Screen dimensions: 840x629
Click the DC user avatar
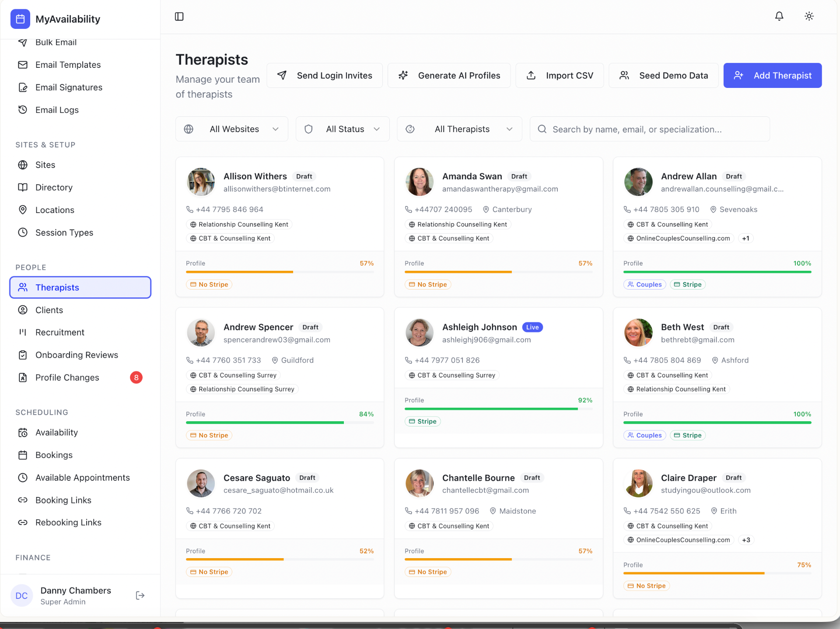tap(21, 595)
